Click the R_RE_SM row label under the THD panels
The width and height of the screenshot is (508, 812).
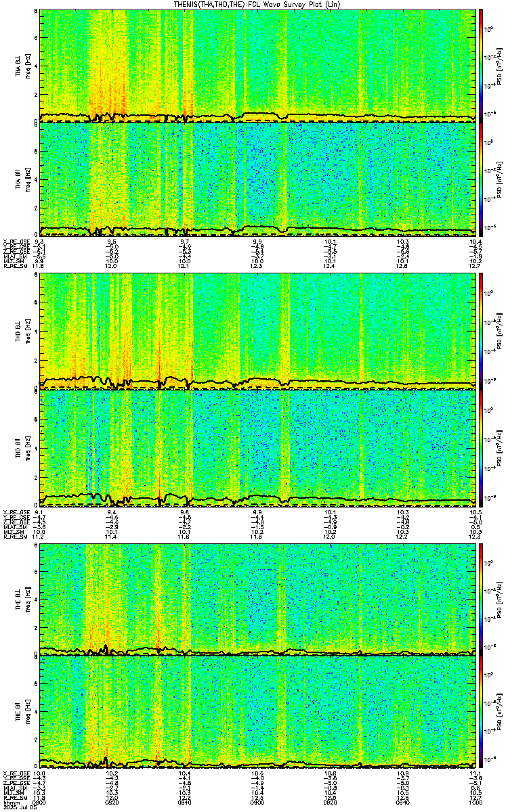[x=14, y=537]
